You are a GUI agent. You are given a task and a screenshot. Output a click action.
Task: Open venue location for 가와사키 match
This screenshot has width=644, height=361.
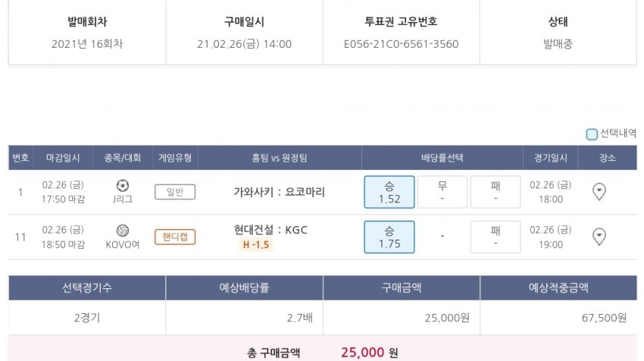point(599,192)
